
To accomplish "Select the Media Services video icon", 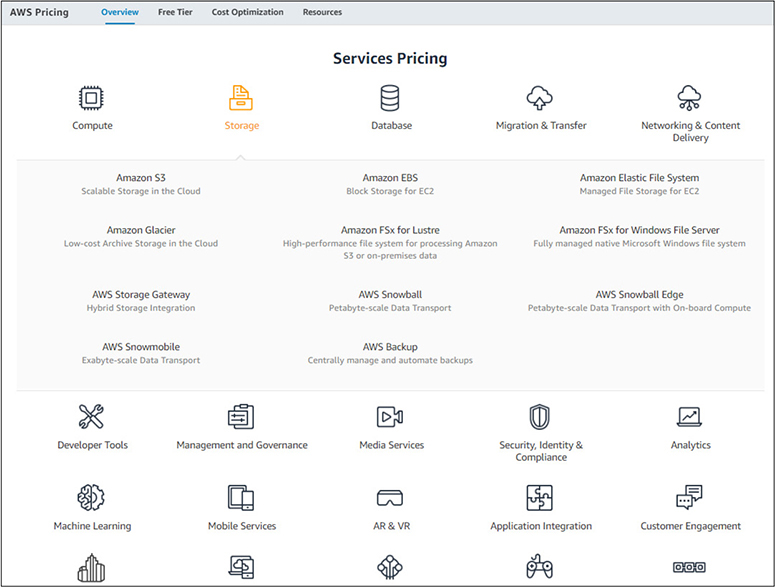I will coord(390,417).
